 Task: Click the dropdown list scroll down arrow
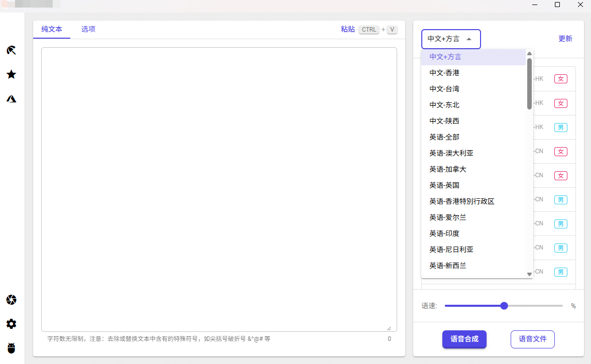529,274
